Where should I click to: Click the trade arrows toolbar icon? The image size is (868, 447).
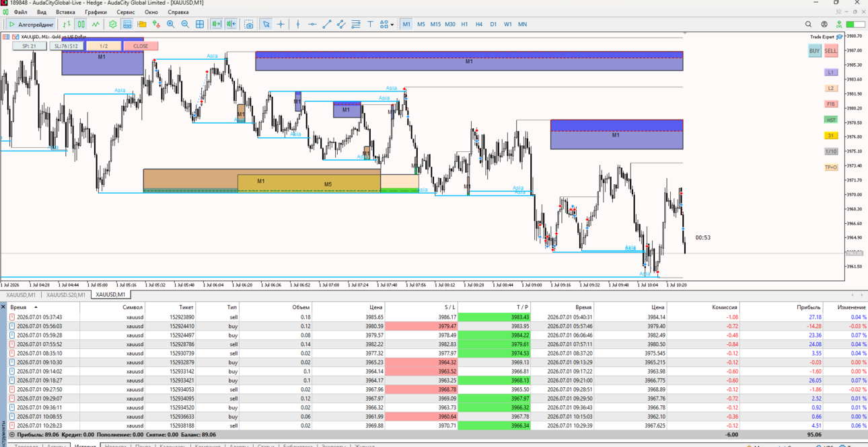point(156,24)
